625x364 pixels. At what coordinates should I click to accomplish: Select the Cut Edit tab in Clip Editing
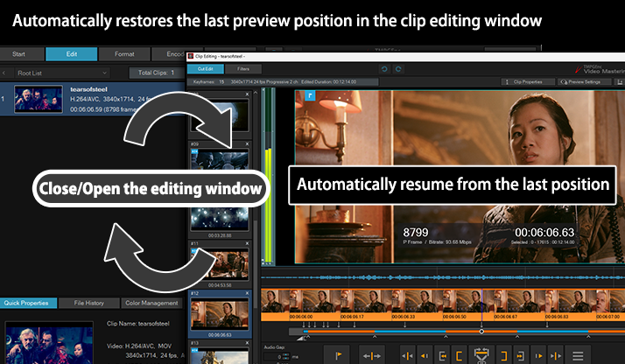pyautogui.click(x=206, y=69)
